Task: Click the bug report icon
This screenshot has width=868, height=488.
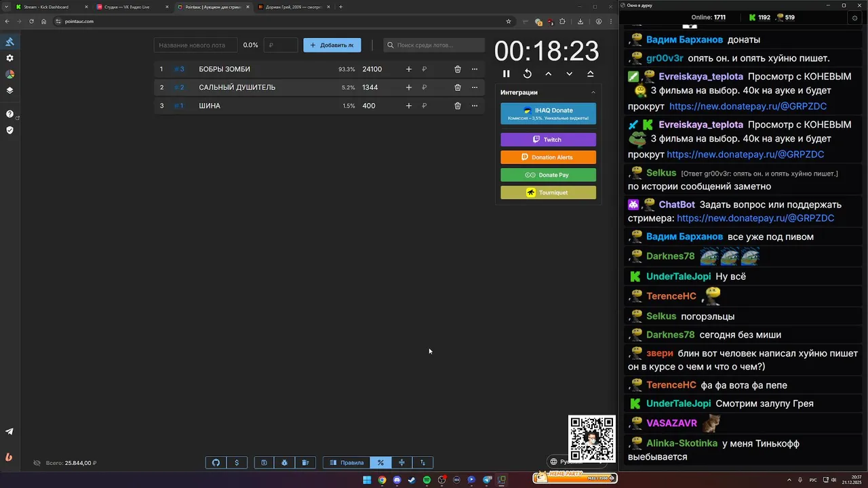Action: click(x=284, y=463)
